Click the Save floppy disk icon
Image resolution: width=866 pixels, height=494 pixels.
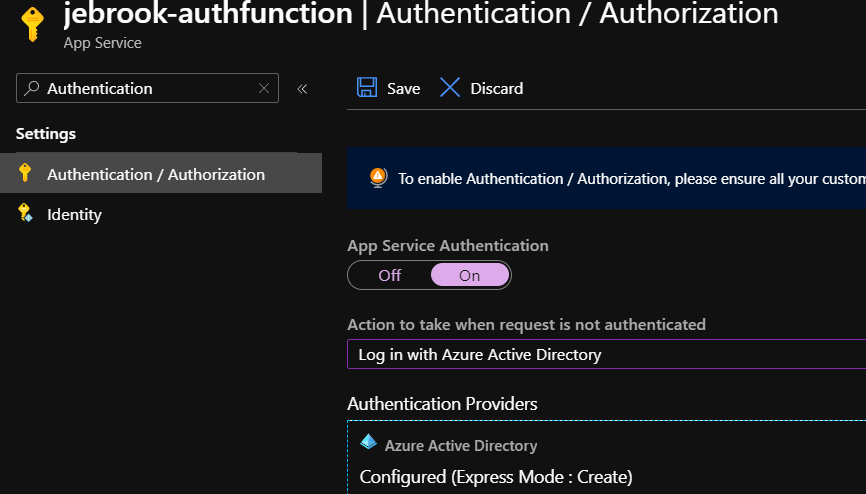pos(367,88)
